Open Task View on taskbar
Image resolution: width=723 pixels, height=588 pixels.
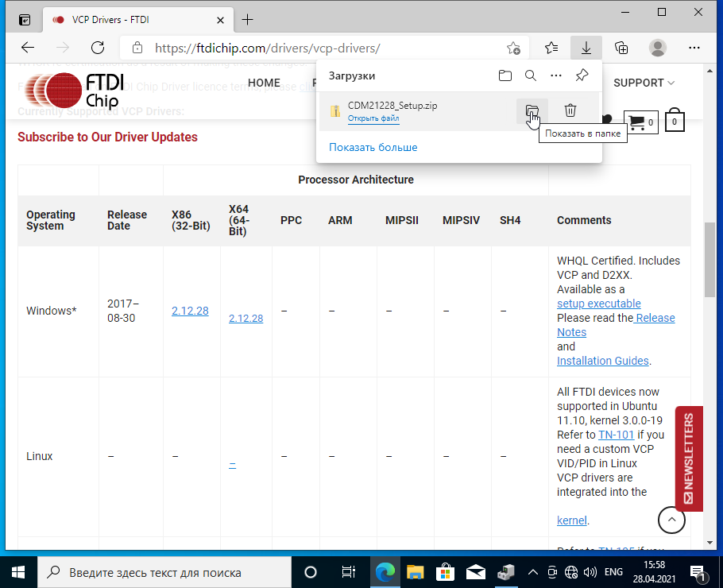click(348, 572)
